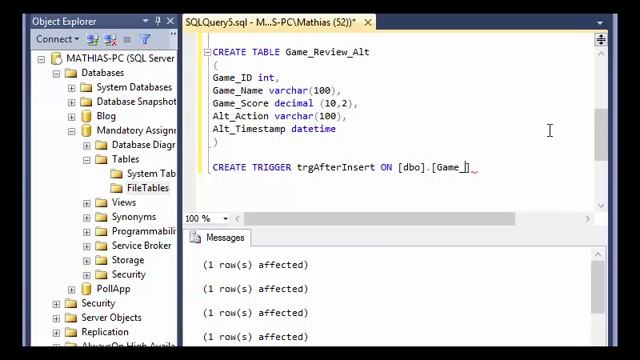Expand the Storage node
This screenshot has width=640, height=360.
tap(87, 261)
